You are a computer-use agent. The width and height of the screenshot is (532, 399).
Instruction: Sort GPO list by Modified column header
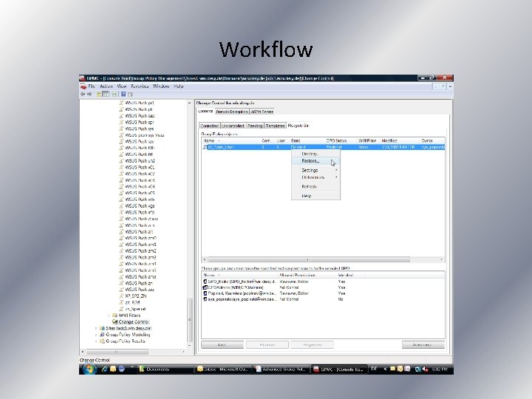tap(399, 140)
